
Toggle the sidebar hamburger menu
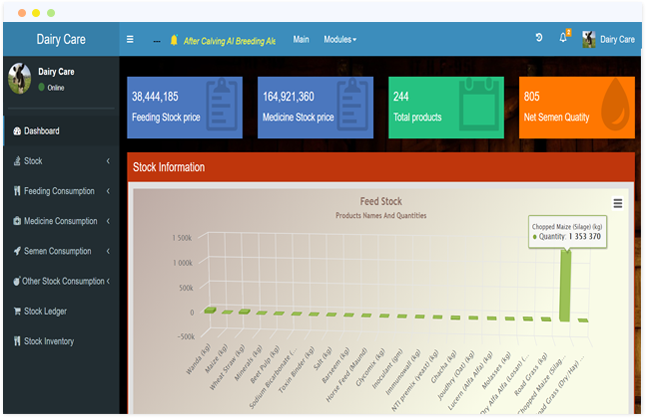pos(130,40)
